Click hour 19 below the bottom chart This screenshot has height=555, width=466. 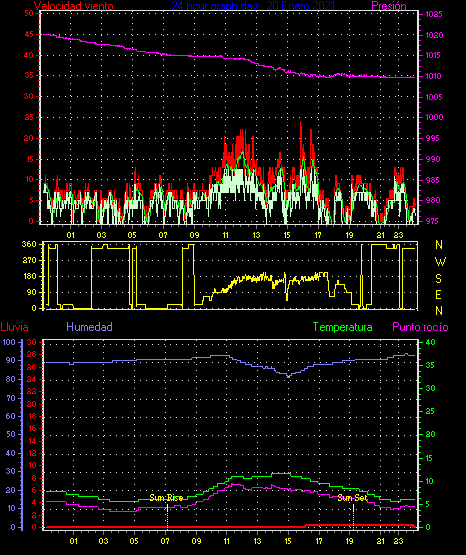click(x=350, y=541)
